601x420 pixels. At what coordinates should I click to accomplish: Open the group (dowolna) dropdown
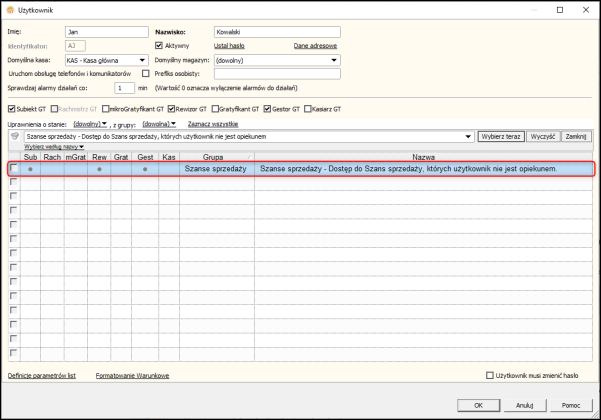(x=159, y=124)
